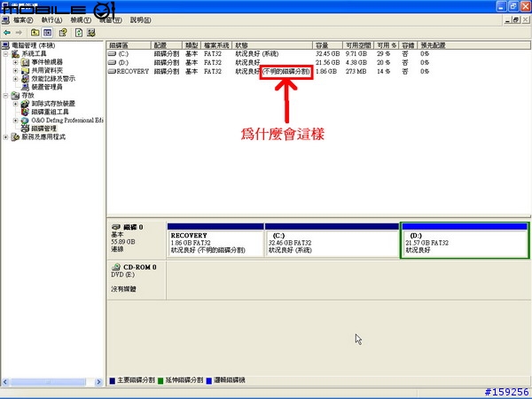This screenshot has height=399, width=532.
Task: Click the 卸除式存放裝置 tree icon
Action: coord(25,104)
